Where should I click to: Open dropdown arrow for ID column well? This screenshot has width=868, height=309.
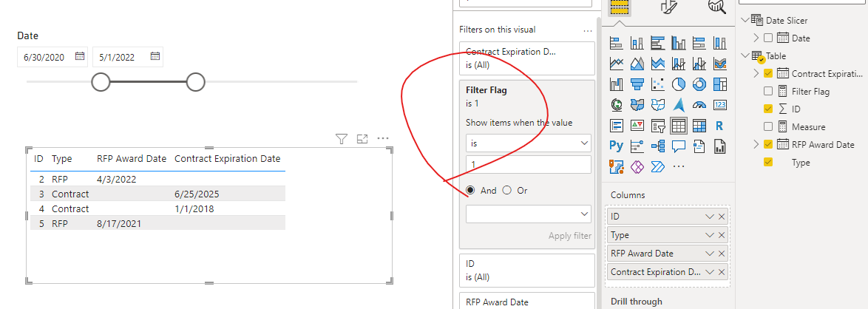(710, 217)
